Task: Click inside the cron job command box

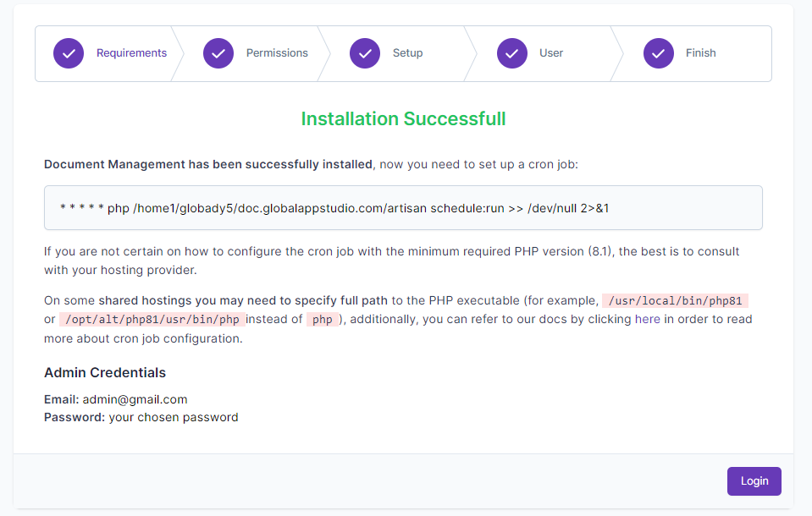Action: (x=403, y=208)
